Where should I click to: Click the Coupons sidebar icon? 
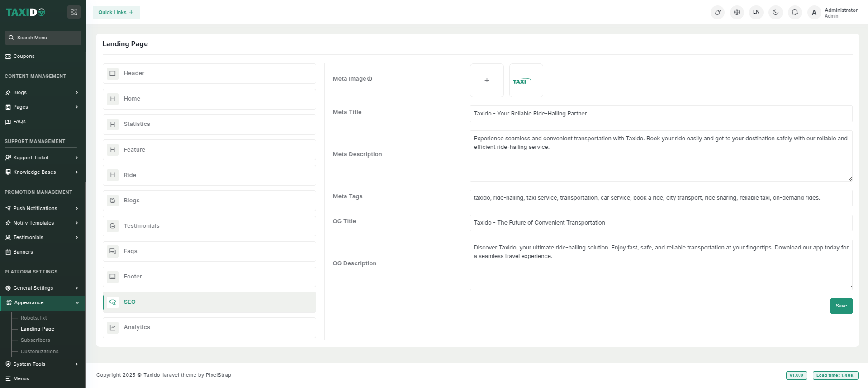point(8,57)
